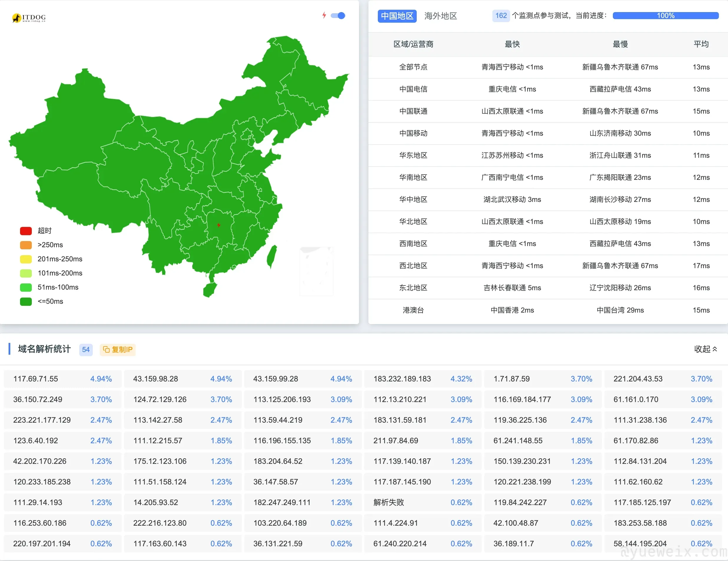This screenshot has height=561, width=728.
Task: Click the yellow 201ms-250ms legend swatch
Action: point(26,259)
